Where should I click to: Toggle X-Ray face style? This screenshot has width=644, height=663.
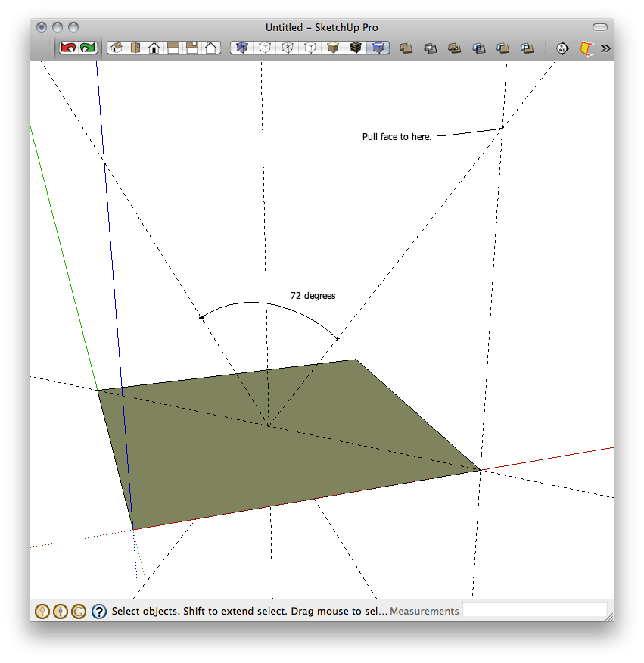point(242,48)
